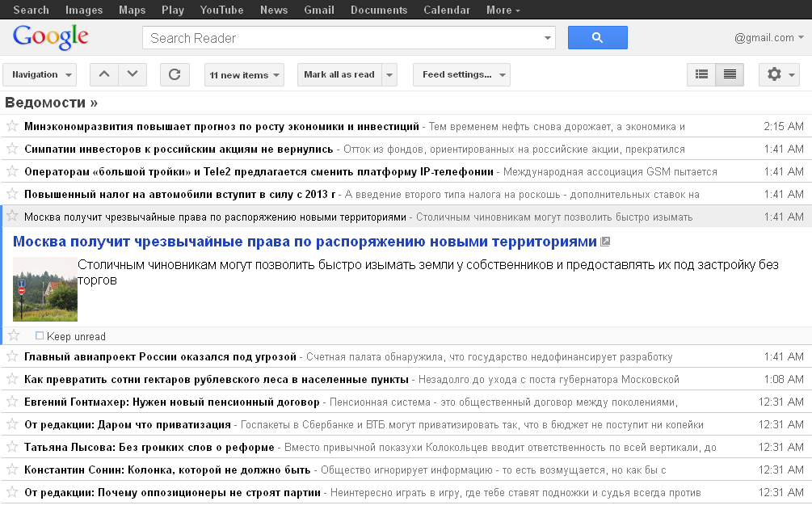Viewport: 812px width, 518px height.
Task: Star the Как превратить сотни гектаров article
Action: click(12, 379)
